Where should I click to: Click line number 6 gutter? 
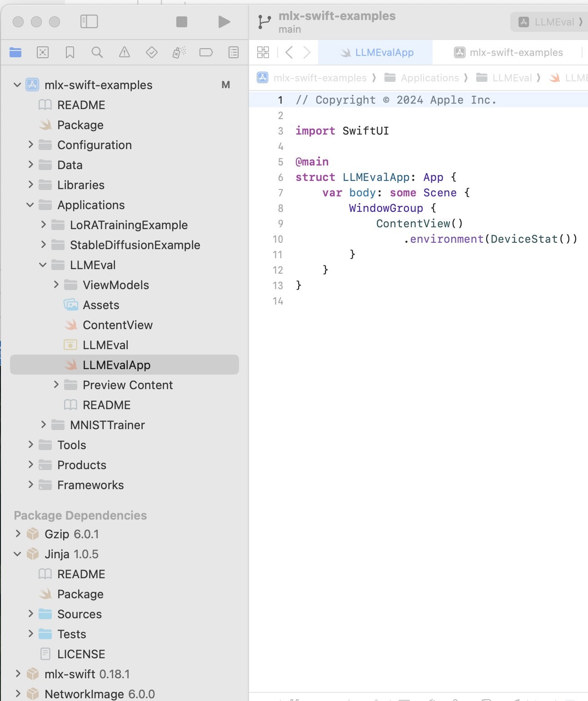280,177
